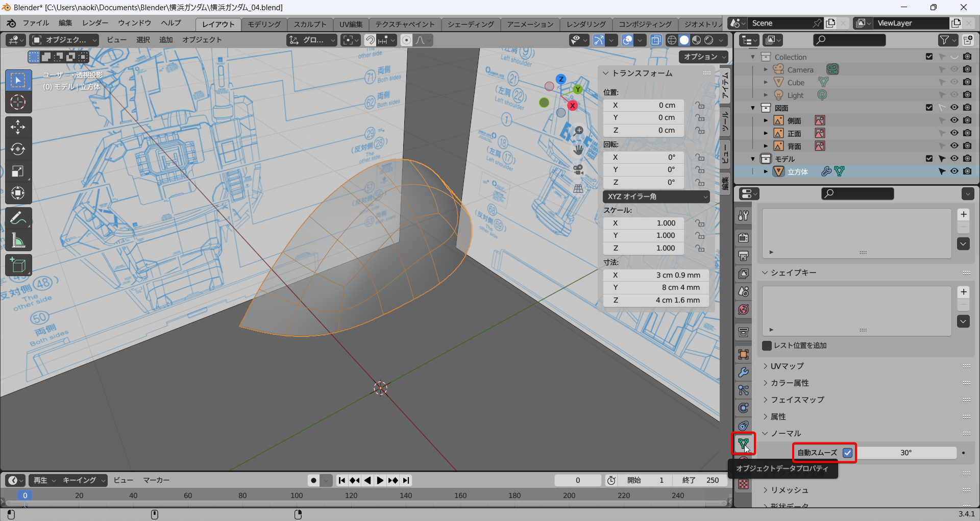Click the auto smooth angle 30° slider

point(905,453)
